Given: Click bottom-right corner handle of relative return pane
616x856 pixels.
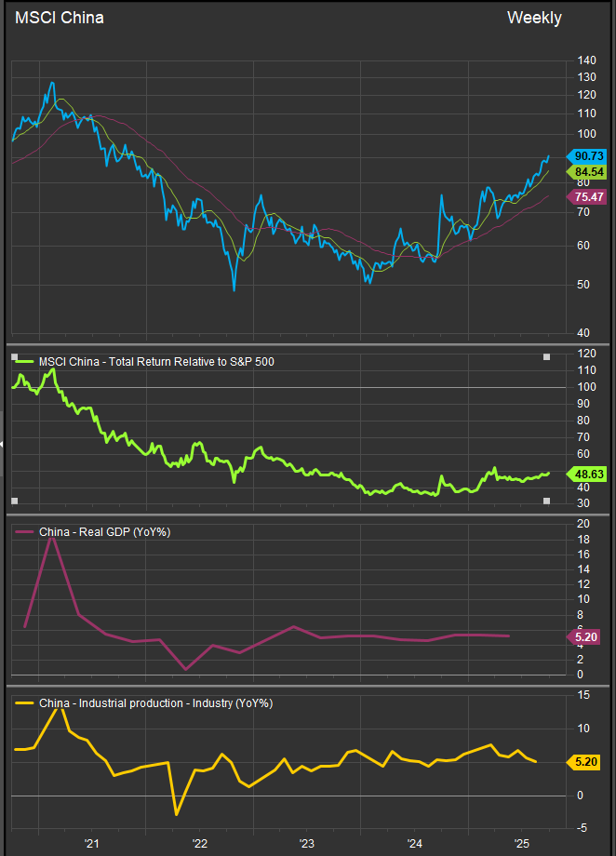Looking at the screenshot, I should click(547, 502).
